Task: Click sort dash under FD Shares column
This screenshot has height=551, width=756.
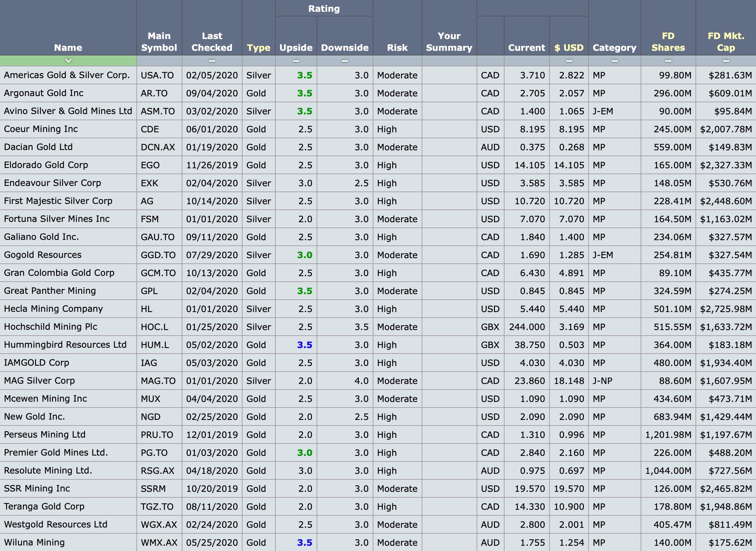Action: click(x=668, y=61)
